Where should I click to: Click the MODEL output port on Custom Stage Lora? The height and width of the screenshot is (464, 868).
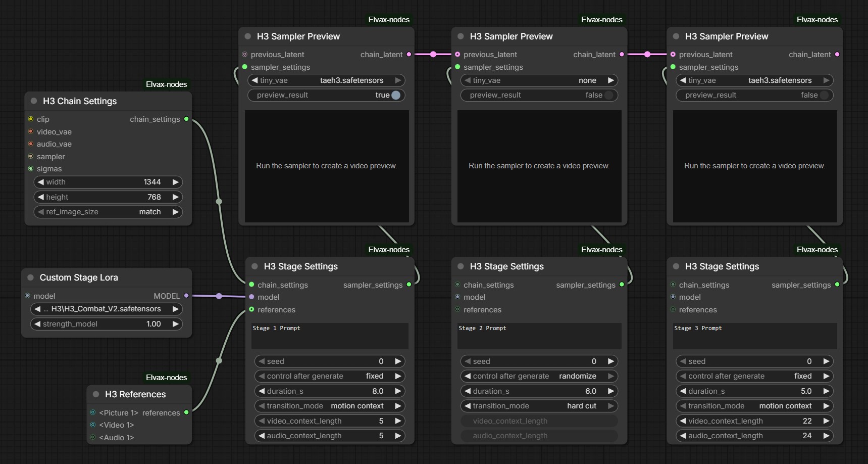[186, 296]
